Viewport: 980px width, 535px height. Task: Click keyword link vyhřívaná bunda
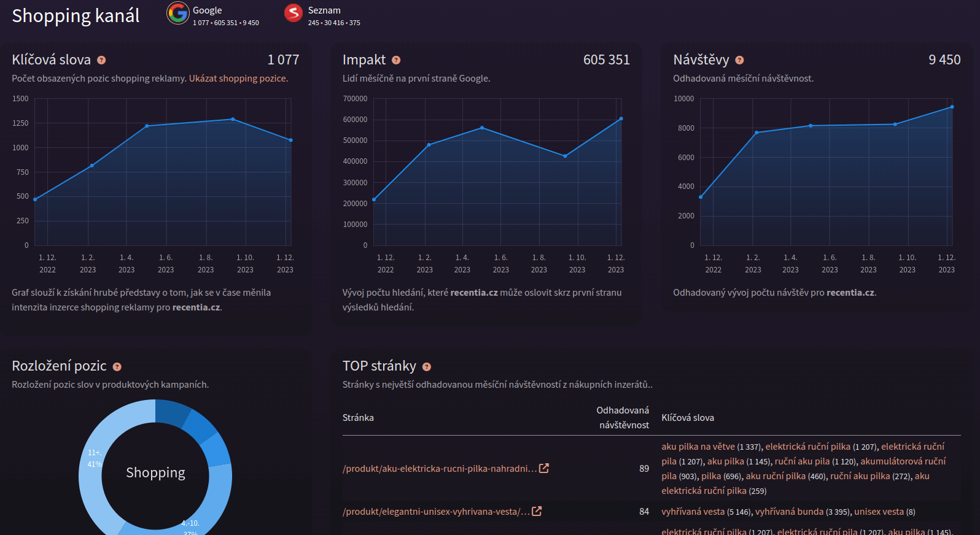click(x=789, y=512)
